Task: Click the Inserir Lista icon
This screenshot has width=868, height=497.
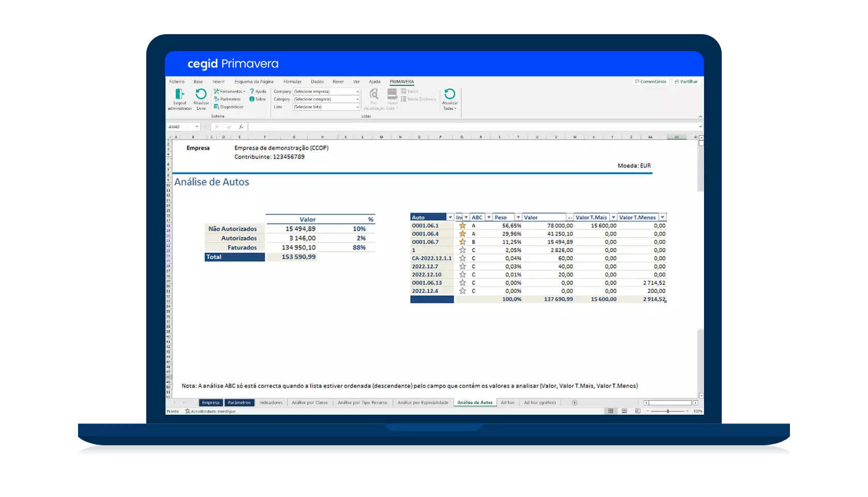Action: tap(392, 94)
